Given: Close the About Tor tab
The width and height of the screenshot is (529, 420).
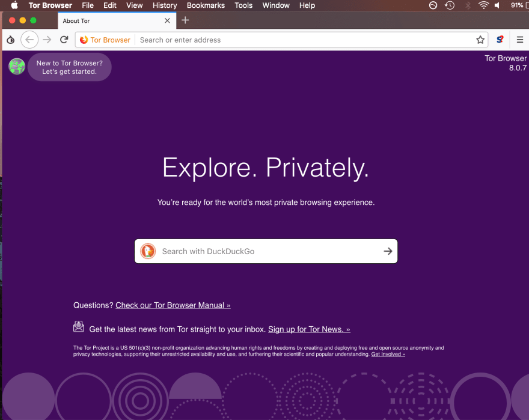Looking at the screenshot, I should (167, 20).
